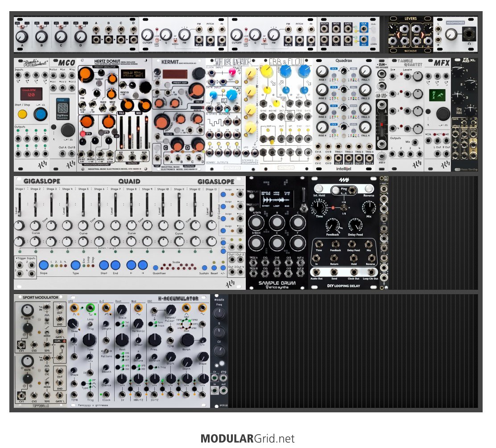Click attenuator knob A
496x448 pixels.
tap(22, 37)
